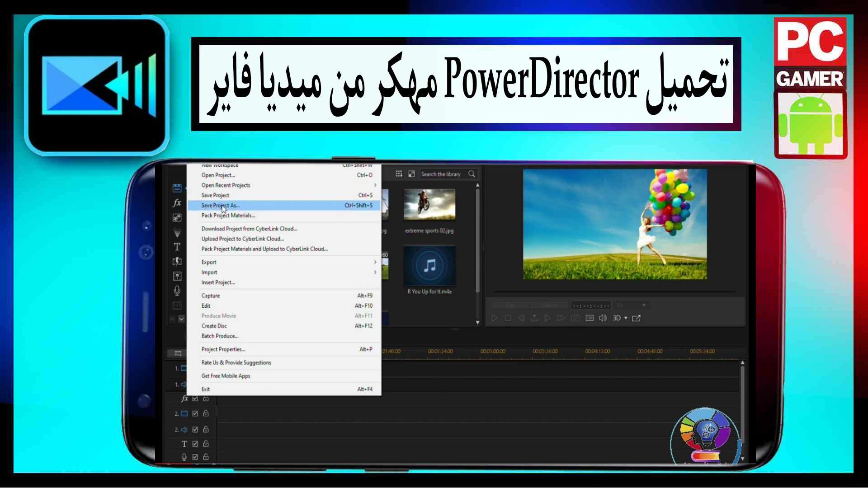Select Get Free Mobile Apps entry
868x488 pixels.
pos(284,376)
